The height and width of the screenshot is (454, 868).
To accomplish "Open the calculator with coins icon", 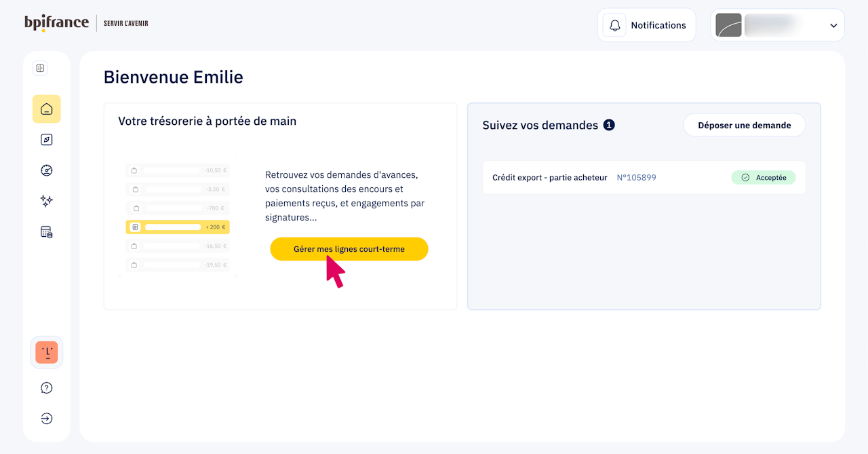I will pyautogui.click(x=47, y=232).
